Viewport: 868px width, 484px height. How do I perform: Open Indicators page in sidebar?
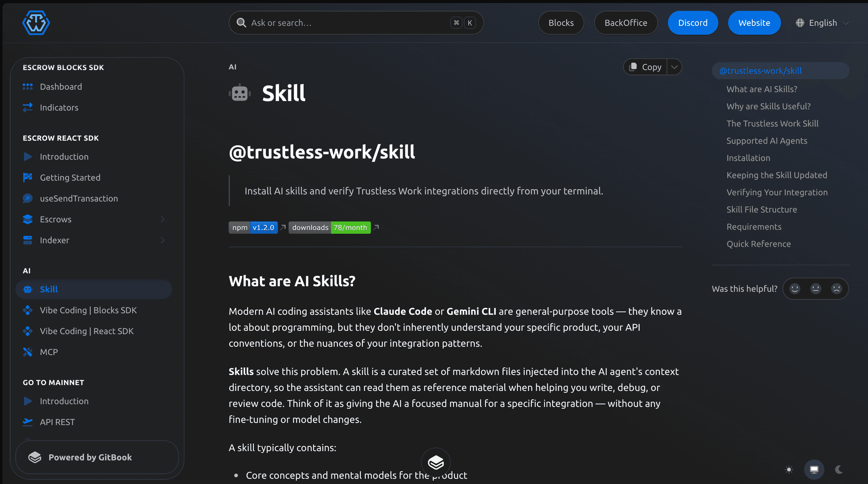point(94,108)
